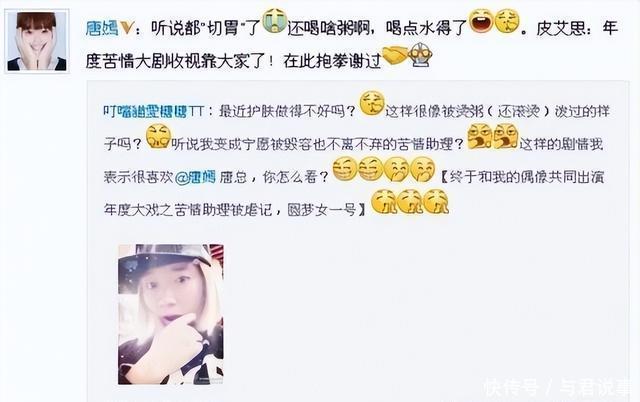Click the orange verified V badge
Viewport: 640px width, 402px height.
click(x=127, y=28)
